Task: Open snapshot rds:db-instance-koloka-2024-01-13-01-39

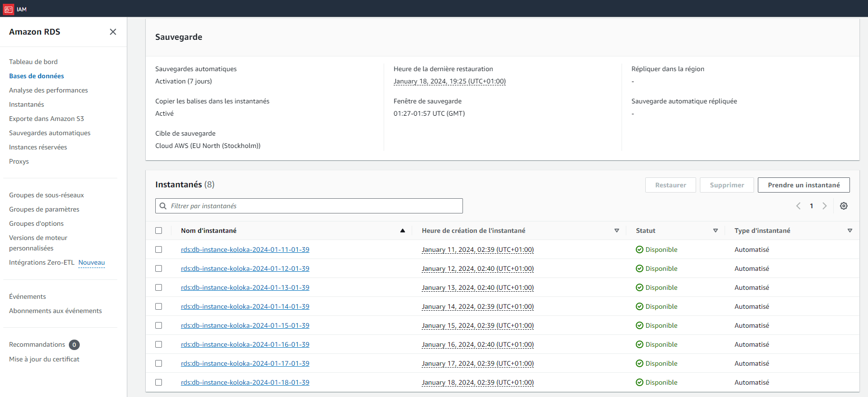Action: point(245,287)
